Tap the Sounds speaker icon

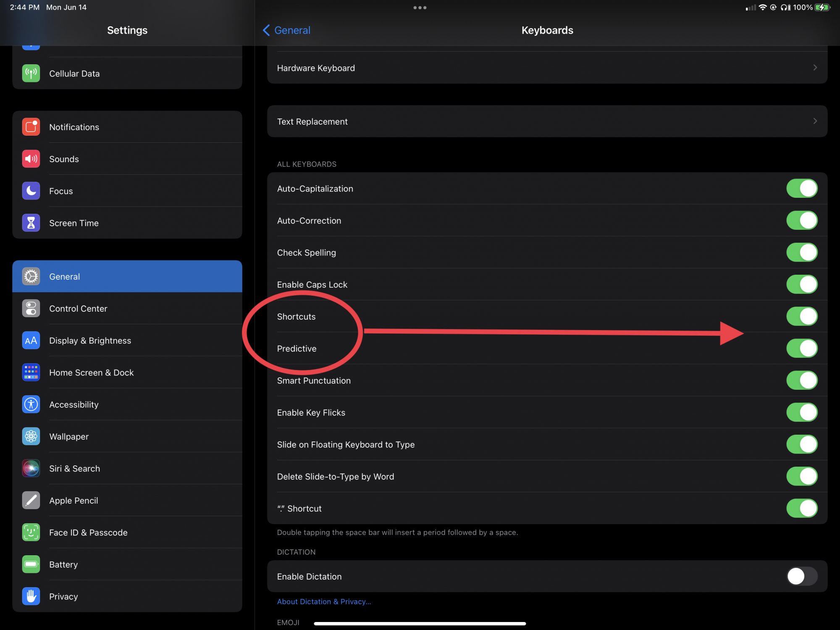[31, 159]
